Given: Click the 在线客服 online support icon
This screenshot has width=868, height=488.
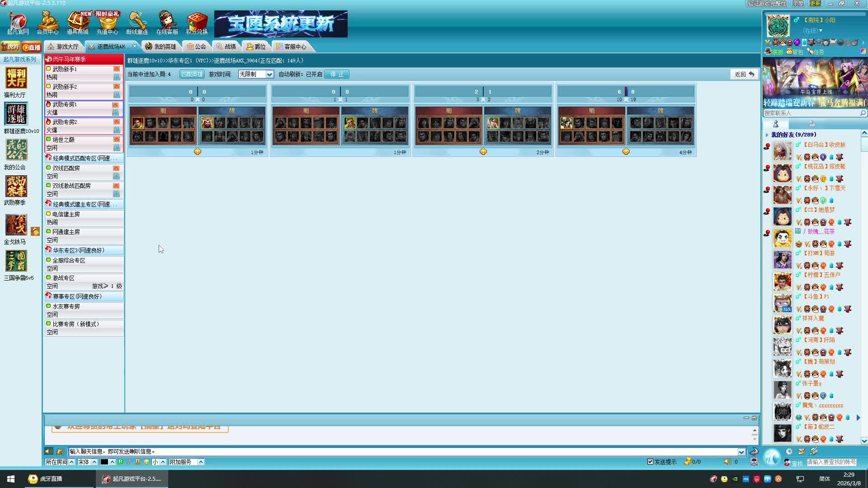Looking at the screenshot, I should tap(167, 23).
